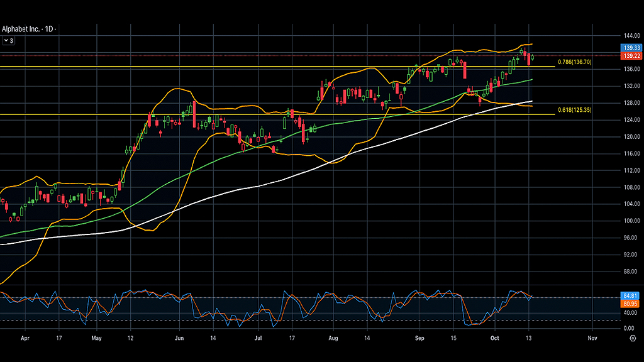The width and height of the screenshot is (644, 362).
Task: Click the 14 date after Jun
Action: pyautogui.click(x=213, y=338)
